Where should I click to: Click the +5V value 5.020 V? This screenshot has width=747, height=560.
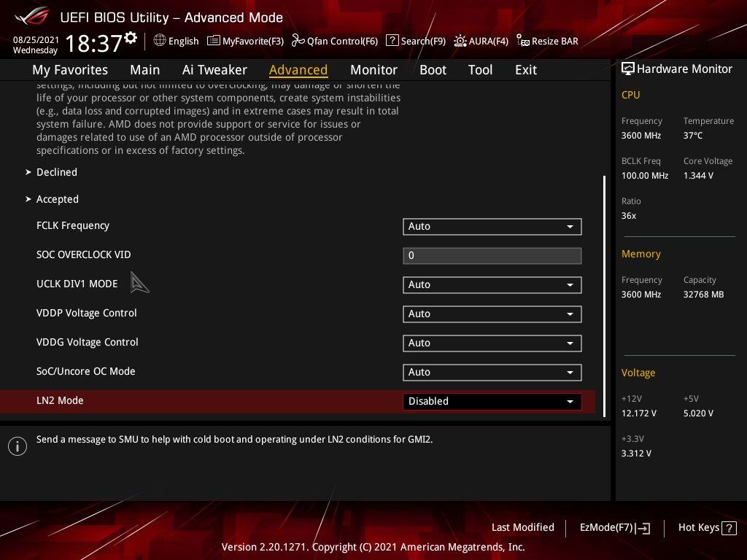pyautogui.click(x=698, y=413)
